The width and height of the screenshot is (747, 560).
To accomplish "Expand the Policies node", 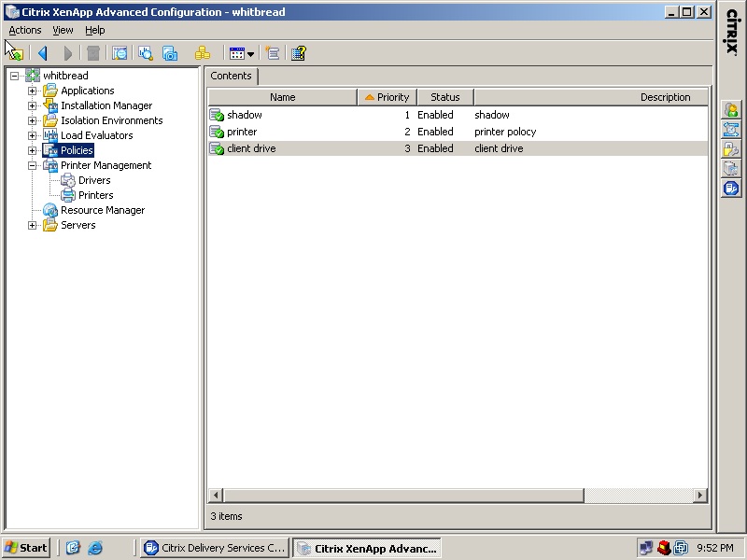I will [x=32, y=150].
